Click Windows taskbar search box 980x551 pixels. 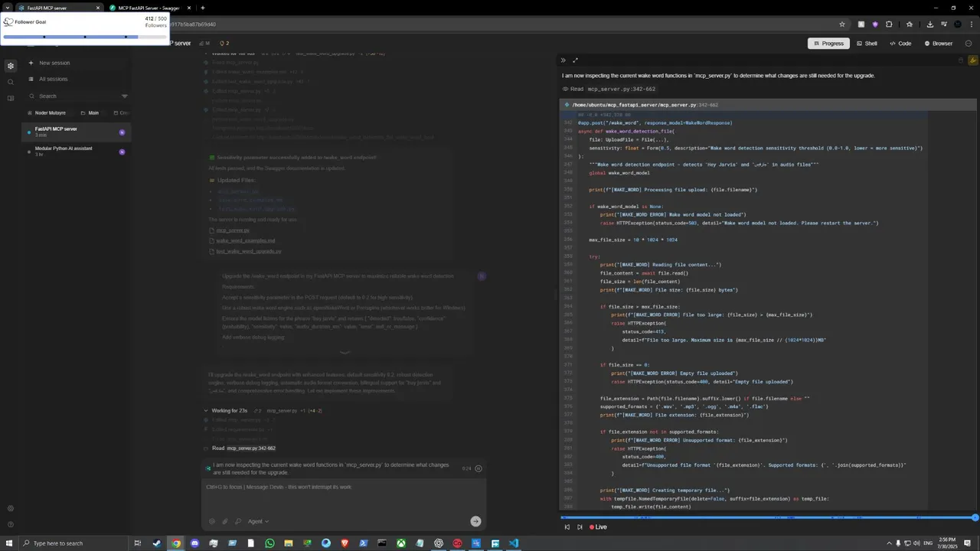[73, 543]
